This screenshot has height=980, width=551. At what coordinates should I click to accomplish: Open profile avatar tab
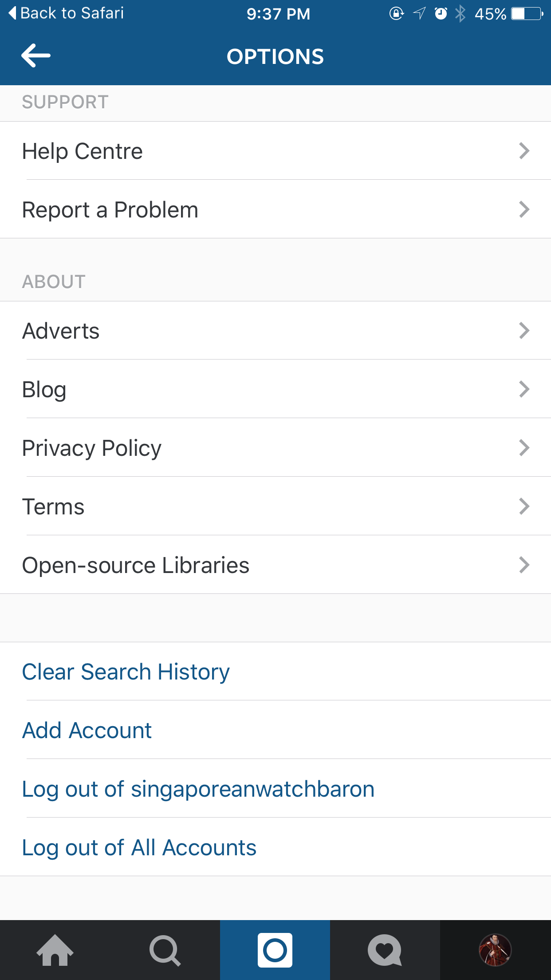tap(495, 950)
